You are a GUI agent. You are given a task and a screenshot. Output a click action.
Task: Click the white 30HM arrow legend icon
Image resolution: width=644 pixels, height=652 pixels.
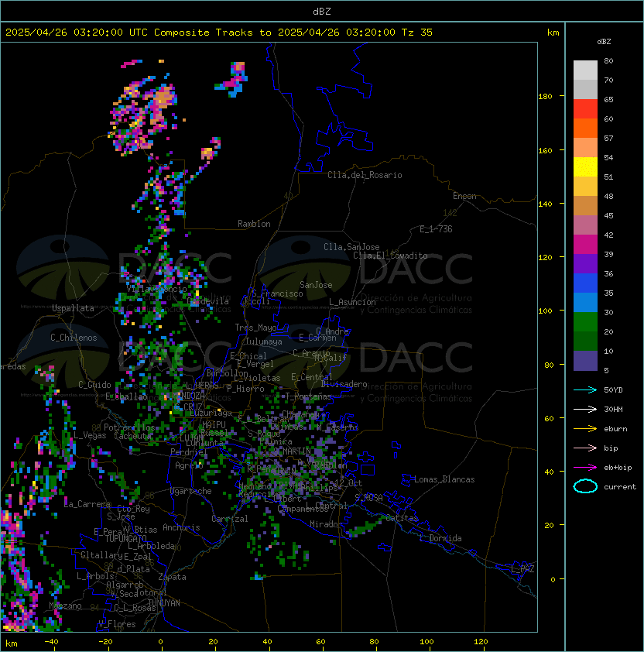point(585,409)
